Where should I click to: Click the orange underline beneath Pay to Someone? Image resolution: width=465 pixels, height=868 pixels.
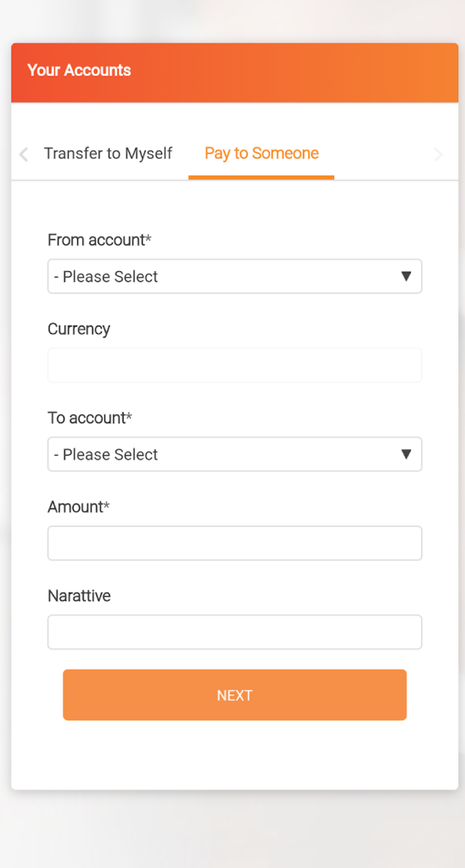tap(261, 177)
